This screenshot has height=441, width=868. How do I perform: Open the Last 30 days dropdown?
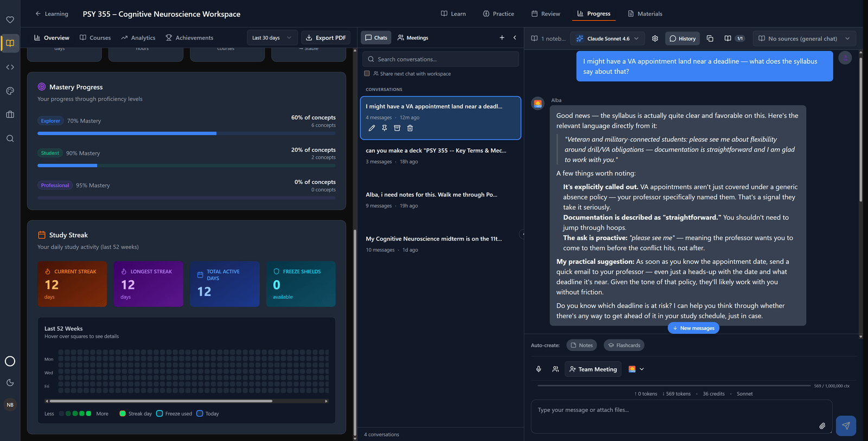pyautogui.click(x=272, y=37)
